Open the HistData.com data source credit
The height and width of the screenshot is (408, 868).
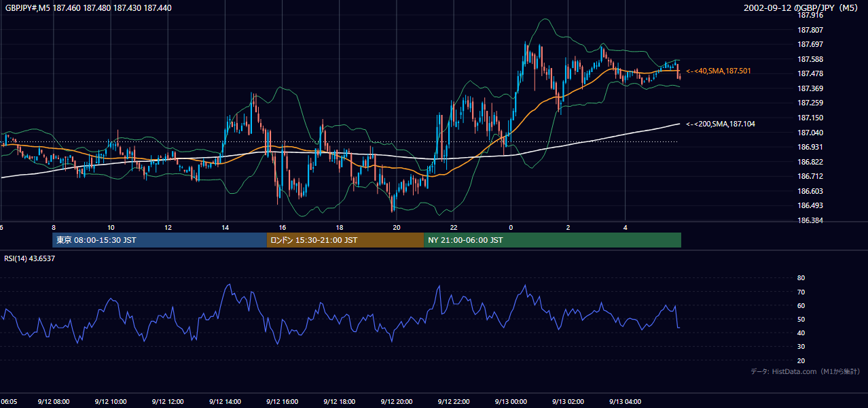805,371
